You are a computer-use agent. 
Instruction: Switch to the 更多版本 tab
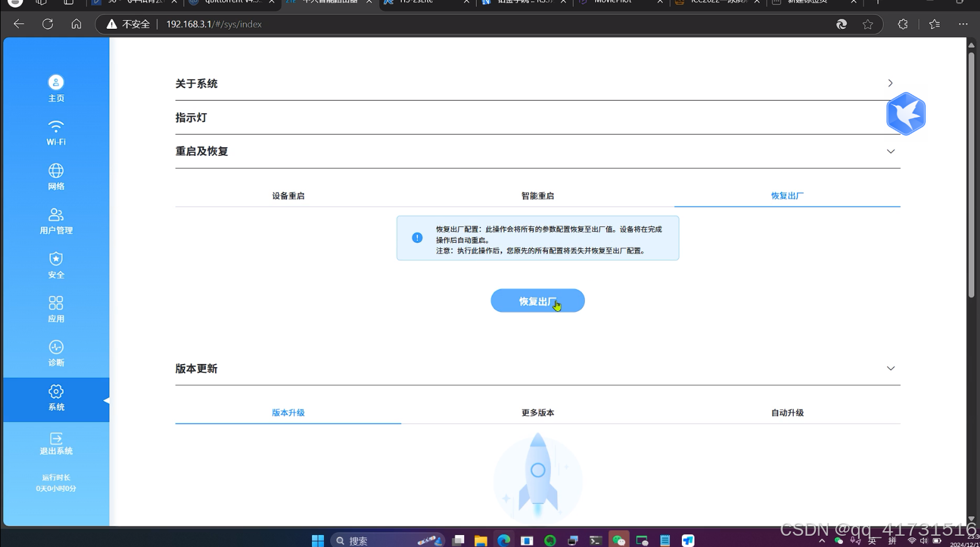tap(538, 412)
